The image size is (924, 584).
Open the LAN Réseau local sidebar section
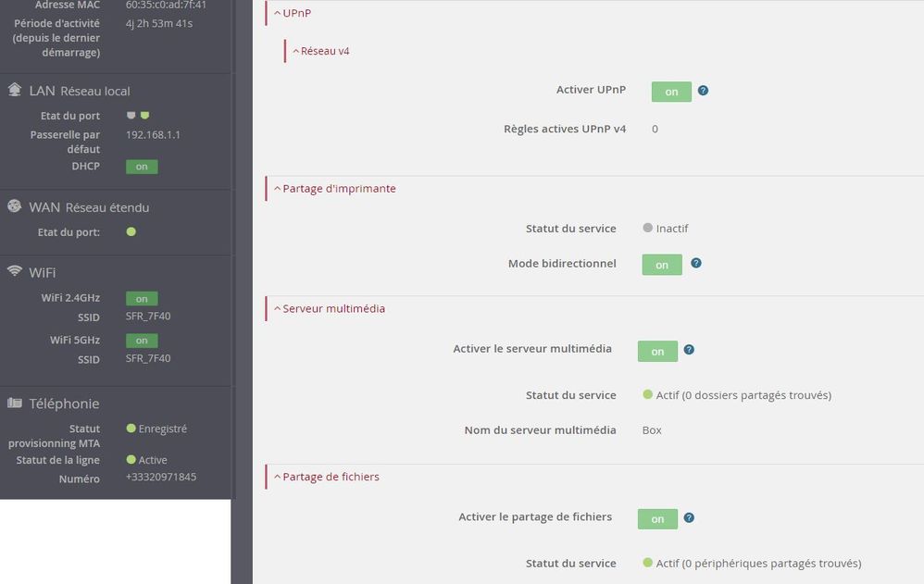[x=80, y=91]
